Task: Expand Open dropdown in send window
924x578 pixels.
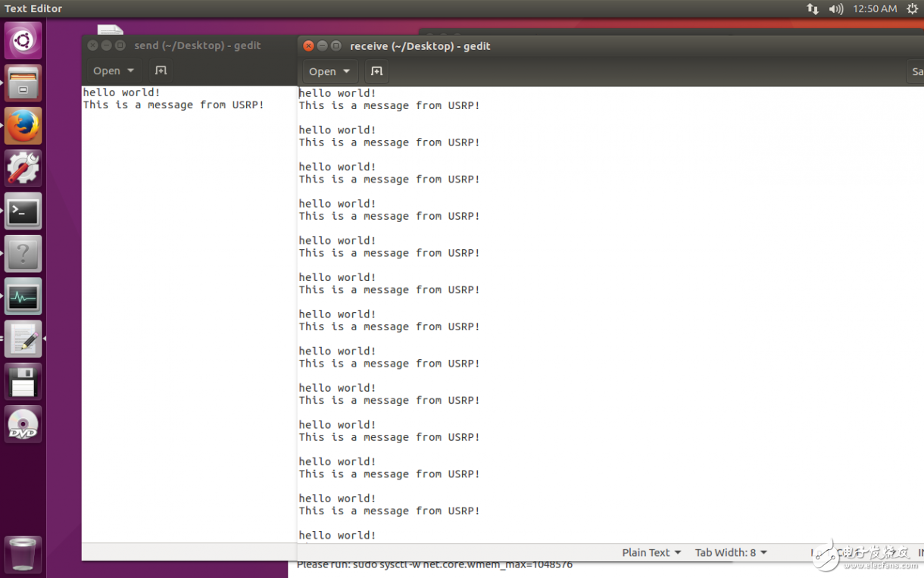Action: [113, 70]
